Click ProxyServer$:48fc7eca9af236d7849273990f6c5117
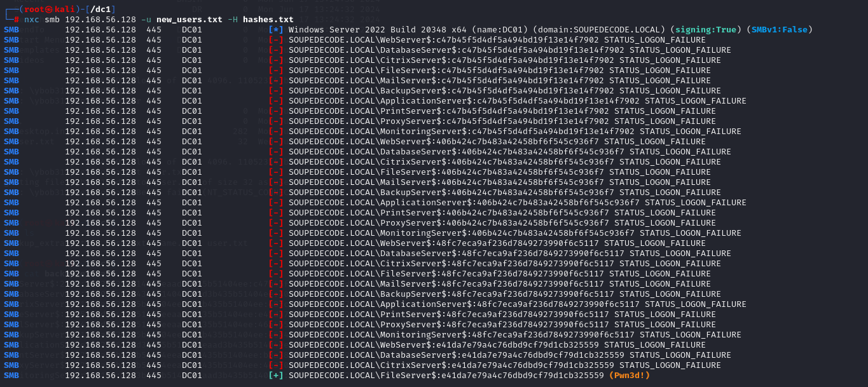Image resolution: width=868 pixels, height=387 pixels. [x=495, y=325]
